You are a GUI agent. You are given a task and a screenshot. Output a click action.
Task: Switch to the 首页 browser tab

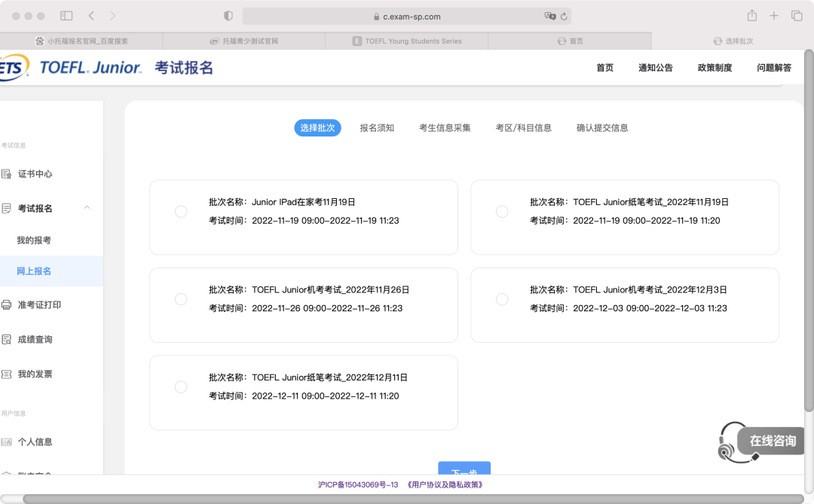570,41
